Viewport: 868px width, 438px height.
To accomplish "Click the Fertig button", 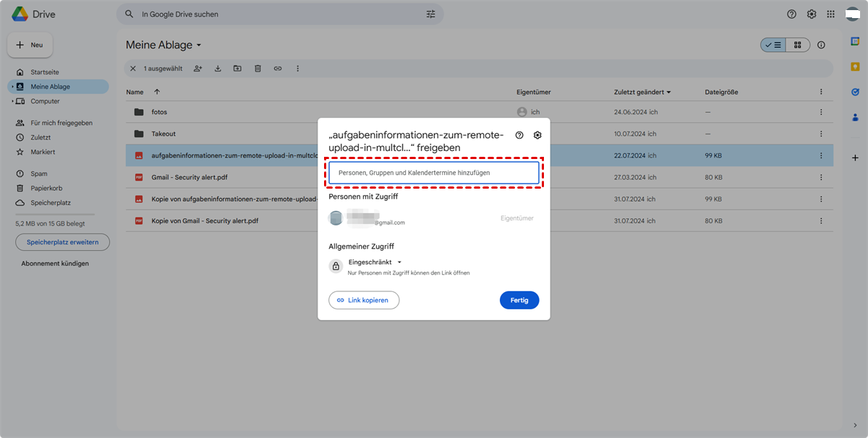I will click(x=519, y=300).
